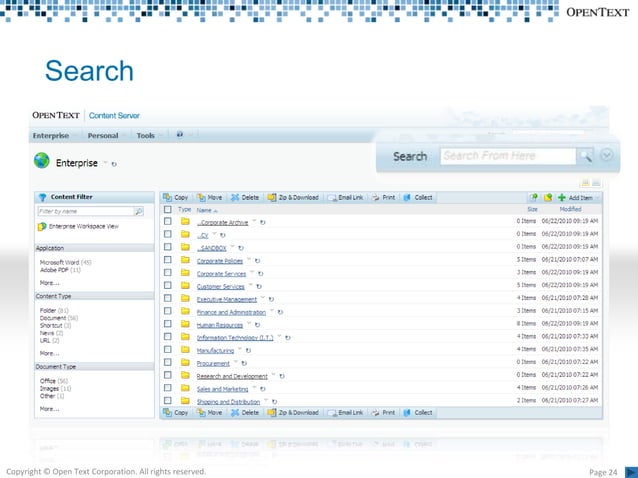Expand functions menu for Corporate Policies
638x478 pixels.
tap(249, 260)
